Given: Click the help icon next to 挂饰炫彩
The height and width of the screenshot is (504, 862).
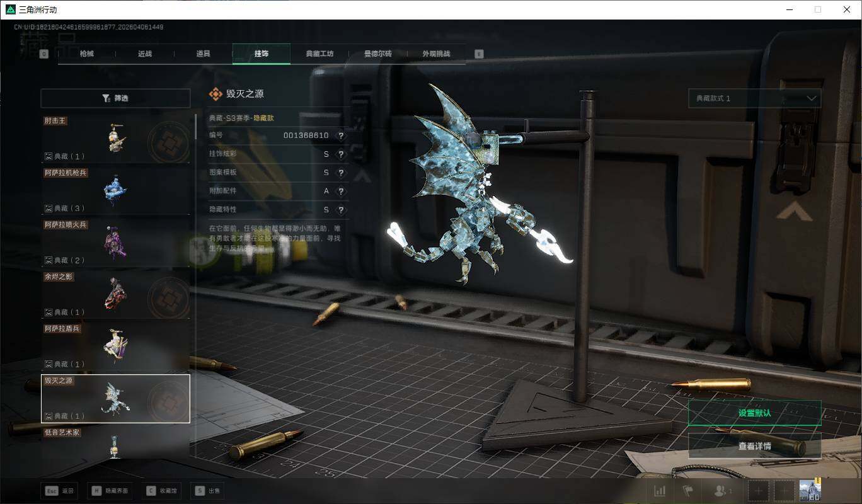Looking at the screenshot, I should pos(341,154).
